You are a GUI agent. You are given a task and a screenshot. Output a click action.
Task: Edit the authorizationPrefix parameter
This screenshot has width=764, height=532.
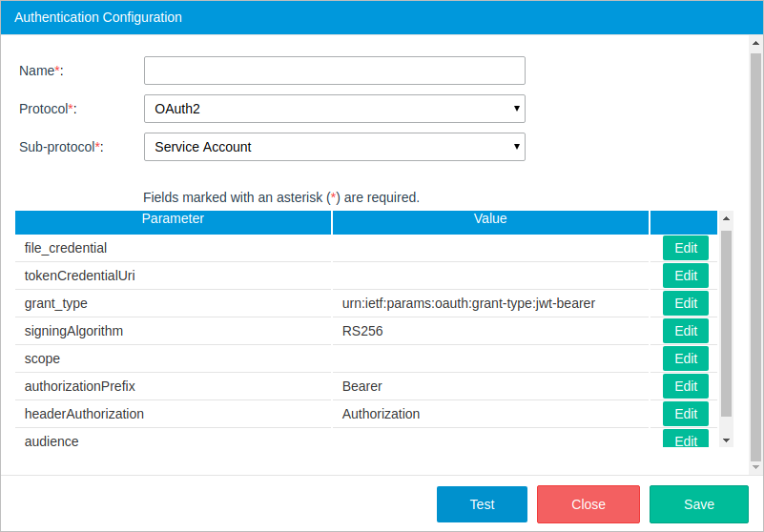(686, 386)
